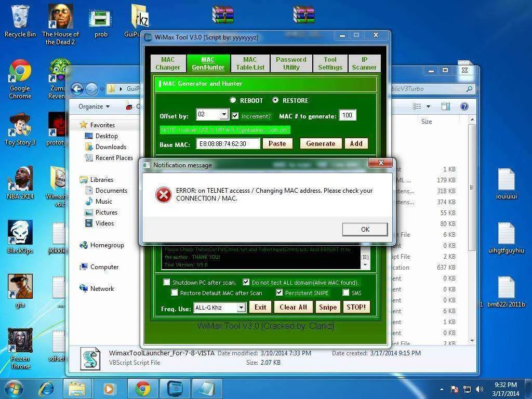Open the BlackOps desktop shortcut

[x=20, y=237]
